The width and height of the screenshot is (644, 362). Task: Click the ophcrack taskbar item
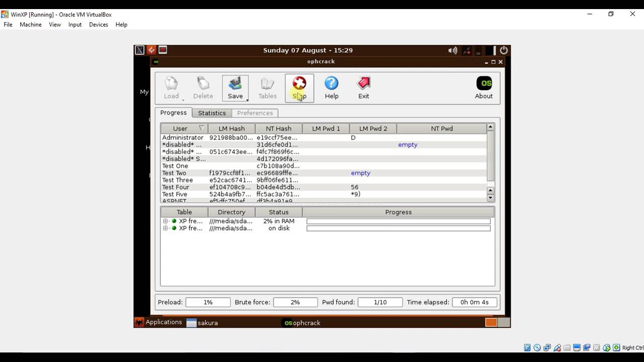302,323
